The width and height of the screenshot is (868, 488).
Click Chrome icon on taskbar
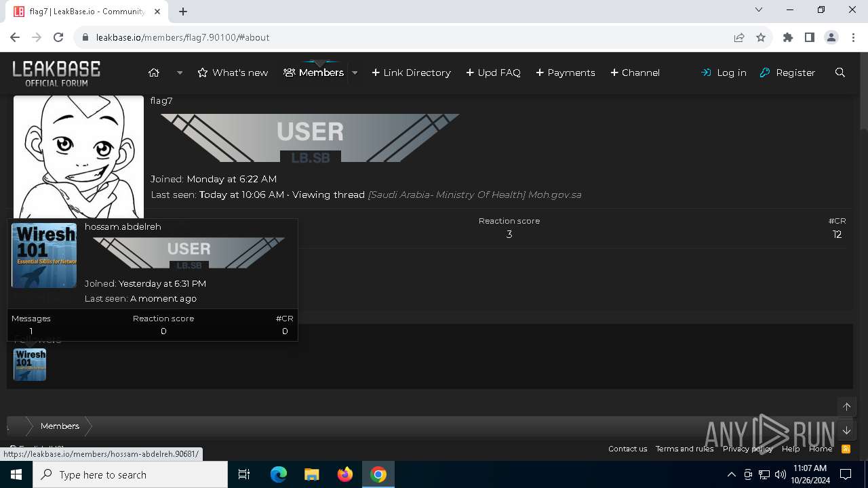point(378,474)
